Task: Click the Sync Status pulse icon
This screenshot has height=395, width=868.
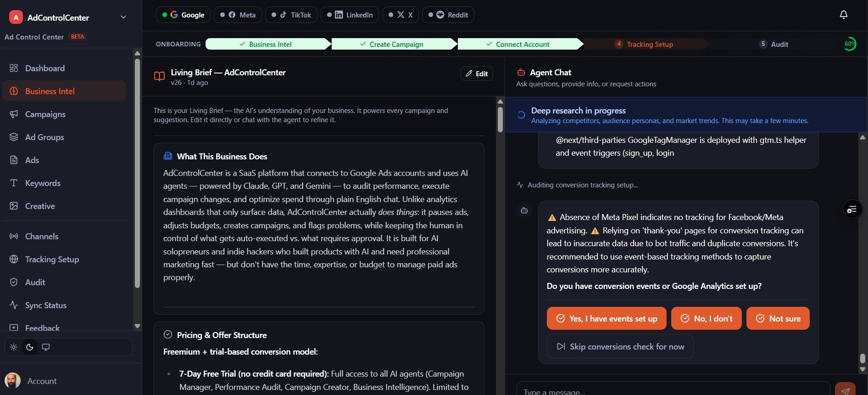Action: tap(14, 305)
